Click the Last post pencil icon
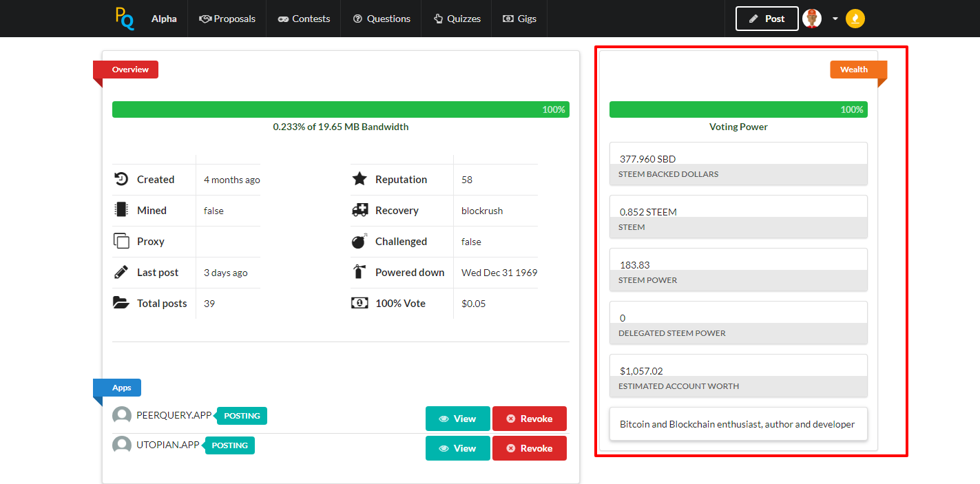 [x=121, y=272]
